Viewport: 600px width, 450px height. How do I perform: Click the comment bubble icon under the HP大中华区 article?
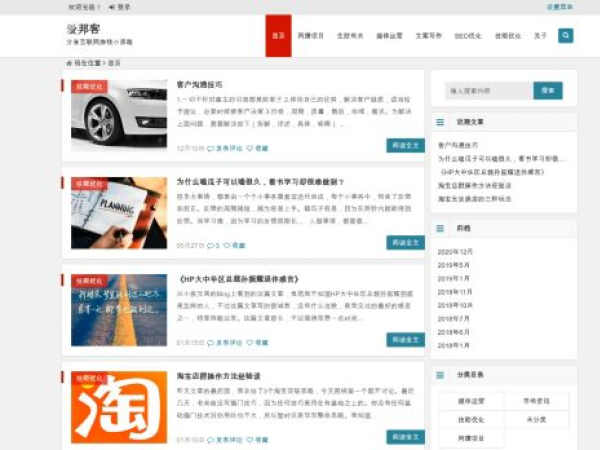click(210, 342)
